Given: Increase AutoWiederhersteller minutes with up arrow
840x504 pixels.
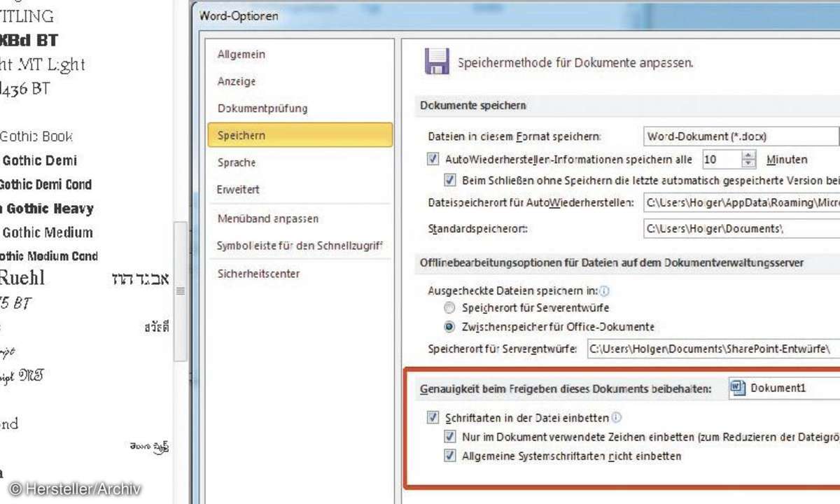Looking at the screenshot, I should coord(749,155).
